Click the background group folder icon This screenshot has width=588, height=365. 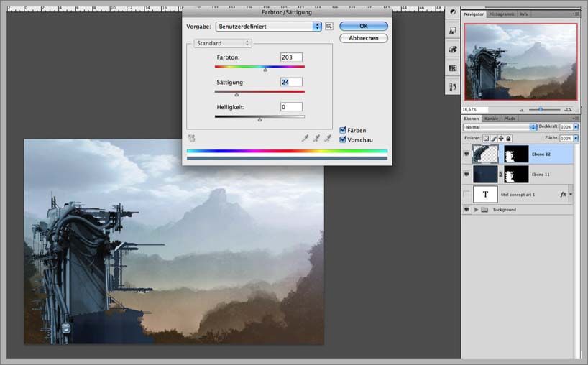(x=484, y=210)
